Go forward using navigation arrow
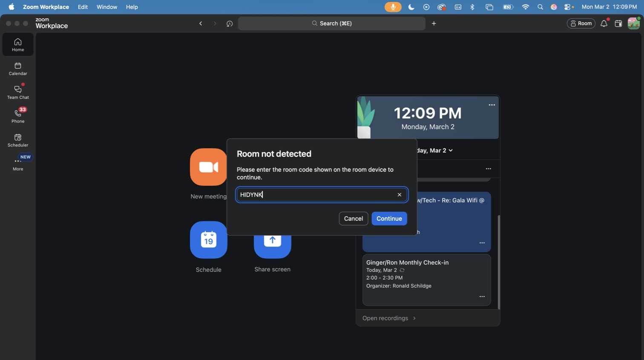 click(215, 23)
